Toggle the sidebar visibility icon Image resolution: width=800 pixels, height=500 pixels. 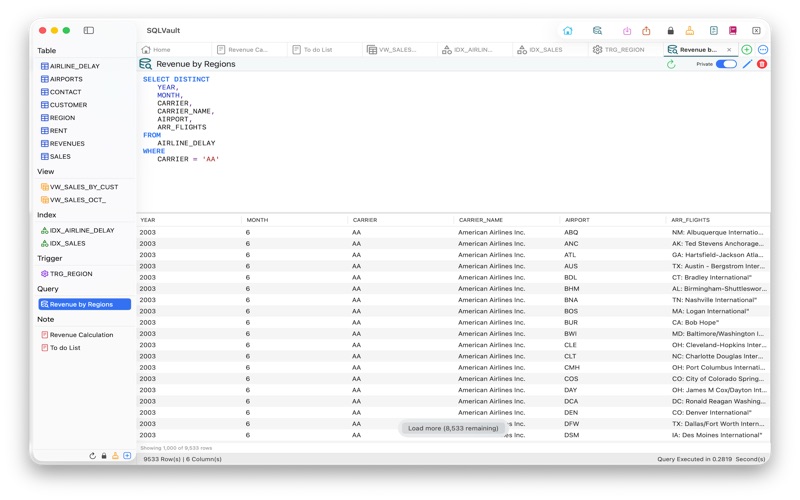click(x=89, y=31)
